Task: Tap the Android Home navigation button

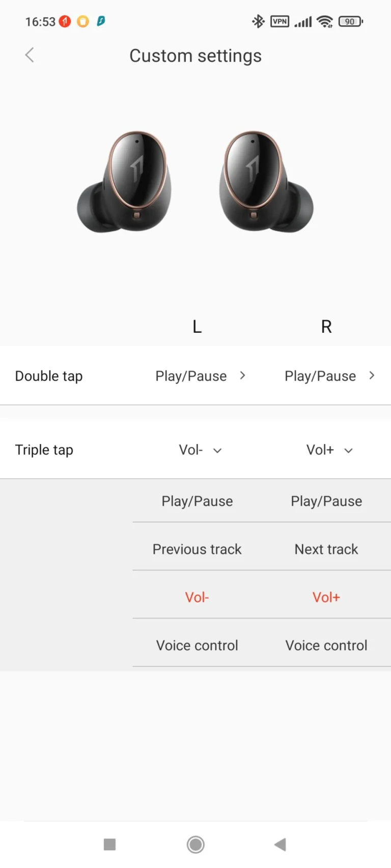Action: pyautogui.click(x=195, y=845)
